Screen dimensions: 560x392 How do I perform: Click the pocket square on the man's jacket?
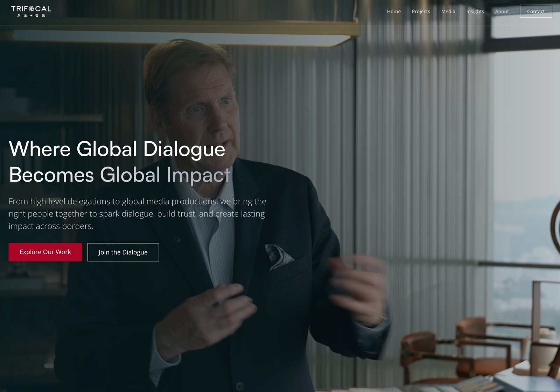279,257
